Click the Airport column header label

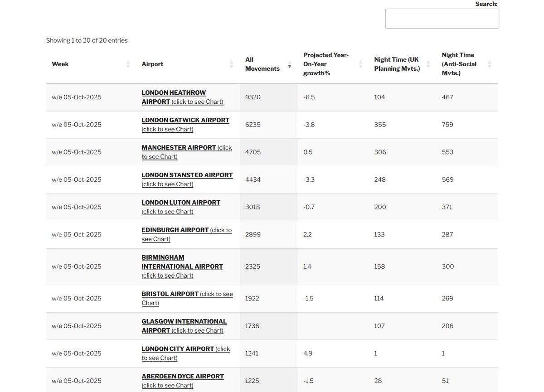[x=152, y=64]
